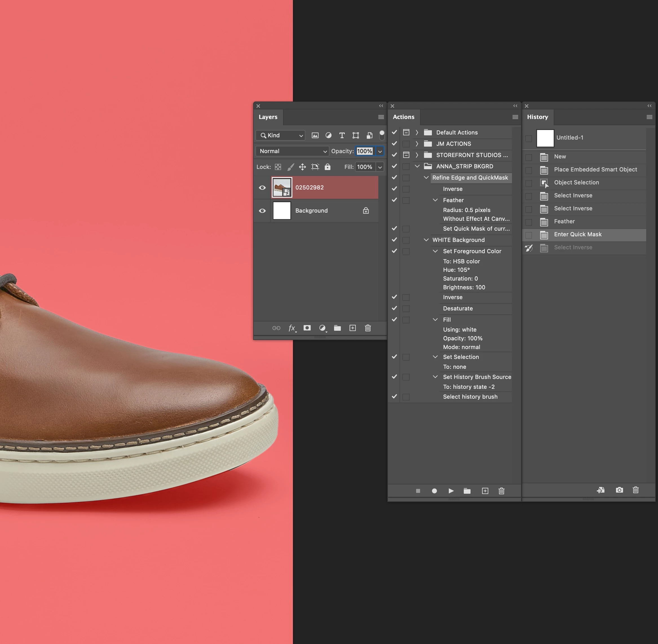
Task: Click the filter for type layers icon
Action: pyautogui.click(x=342, y=135)
